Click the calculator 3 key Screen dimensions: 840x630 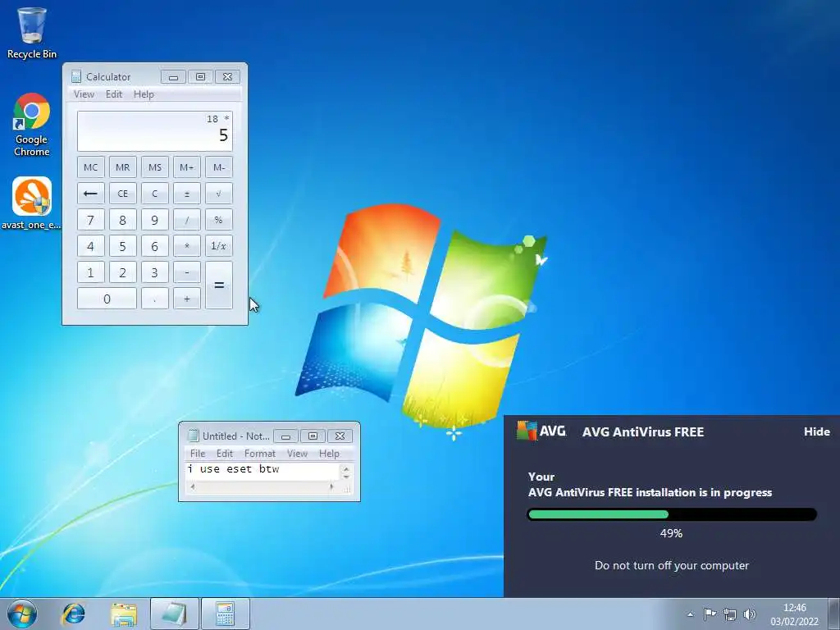[155, 272]
